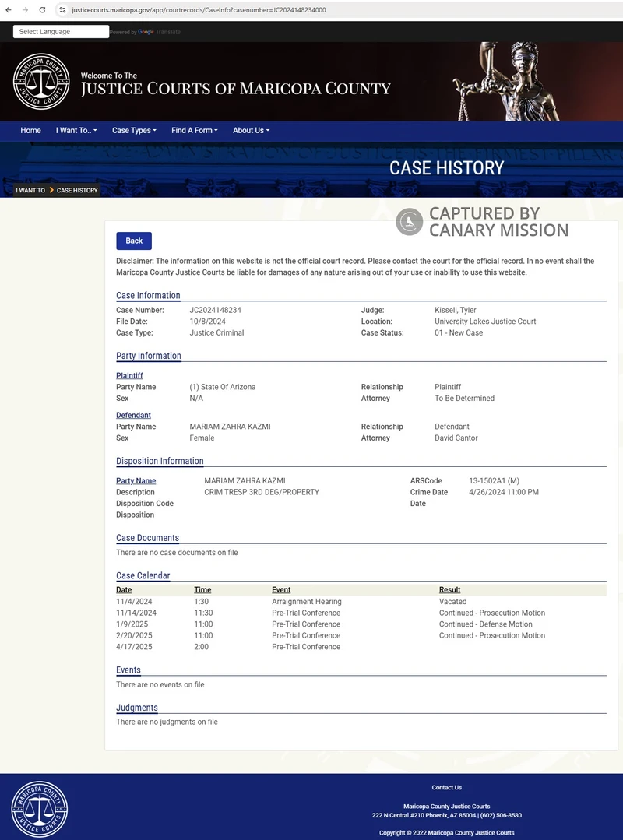Select case number JC2024148234 text
This screenshot has width=623, height=840.
(x=216, y=310)
